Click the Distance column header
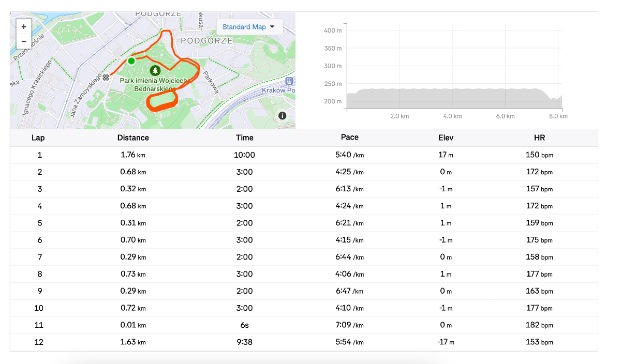The height and width of the screenshot is (364, 621). pos(133,138)
